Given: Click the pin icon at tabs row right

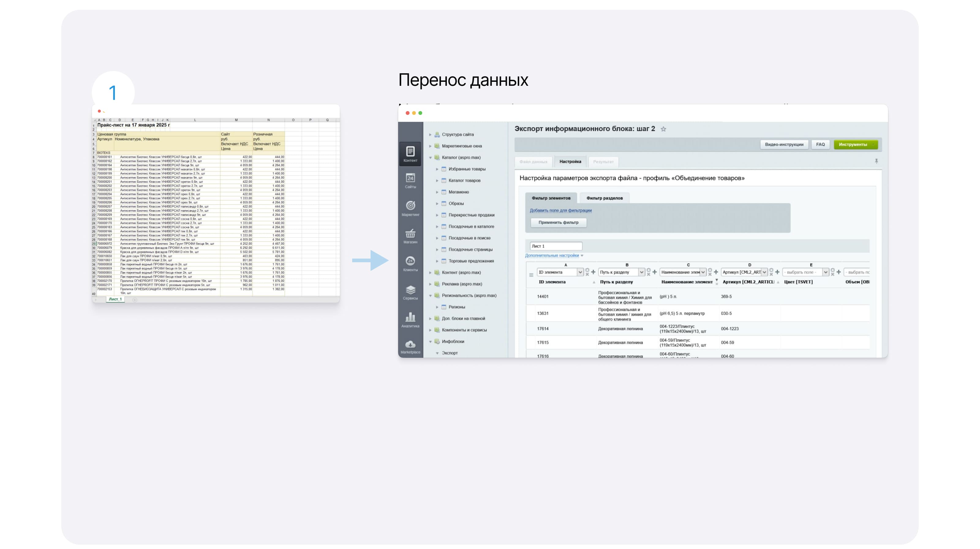Looking at the screenshot, I should [x=876, y=161].
